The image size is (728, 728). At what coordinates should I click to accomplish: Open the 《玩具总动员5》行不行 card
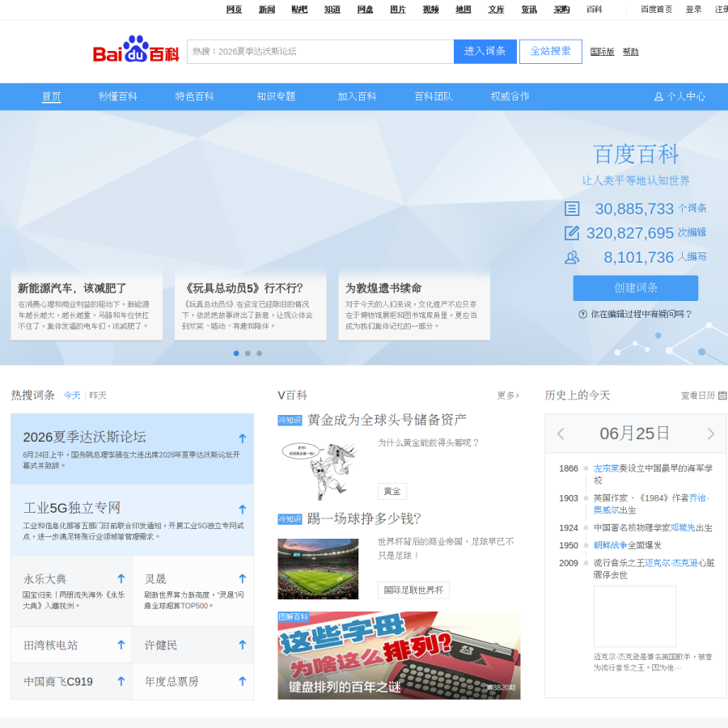tap(250, 306)
